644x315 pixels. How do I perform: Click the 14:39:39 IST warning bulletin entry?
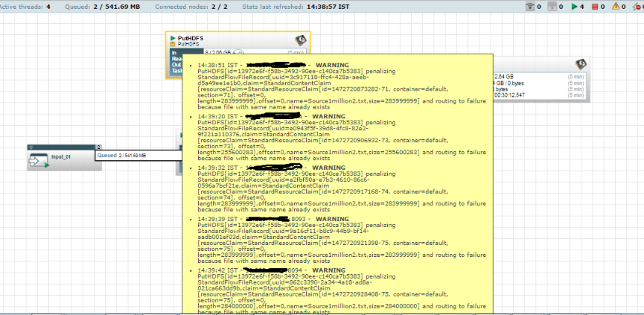coord(342,241)
